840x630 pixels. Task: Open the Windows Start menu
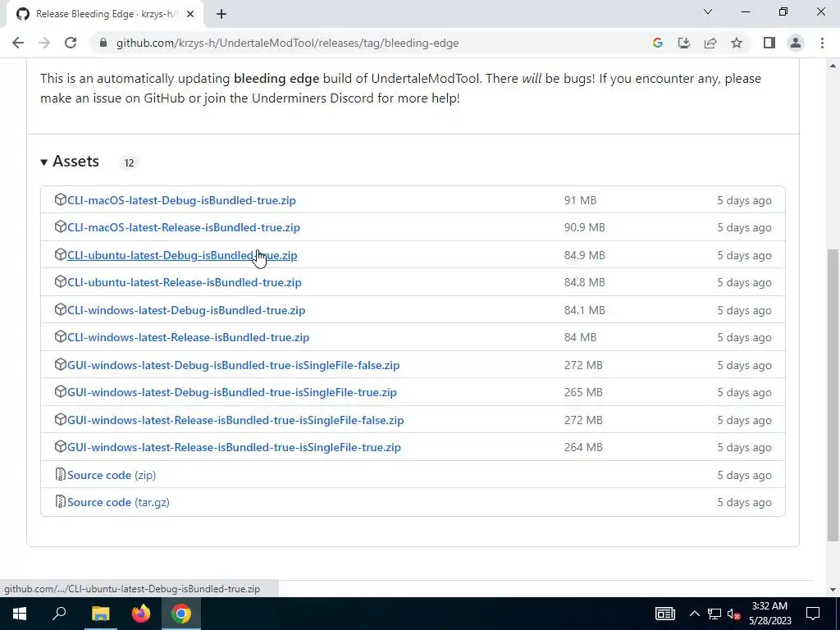tap(20, 614)
